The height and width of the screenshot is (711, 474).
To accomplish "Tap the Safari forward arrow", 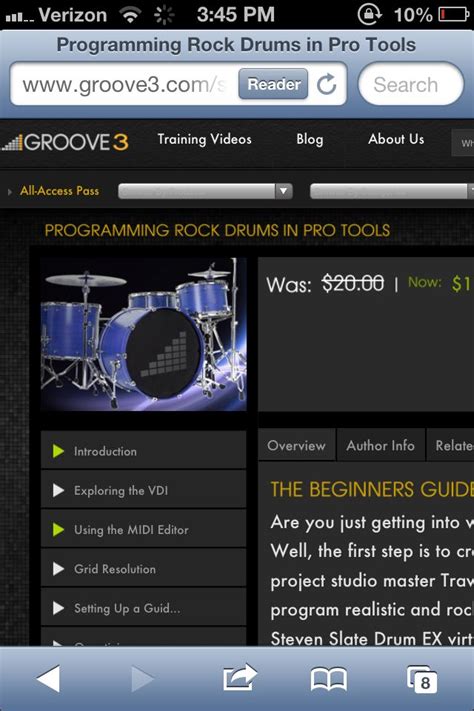I will pos(142,678).
